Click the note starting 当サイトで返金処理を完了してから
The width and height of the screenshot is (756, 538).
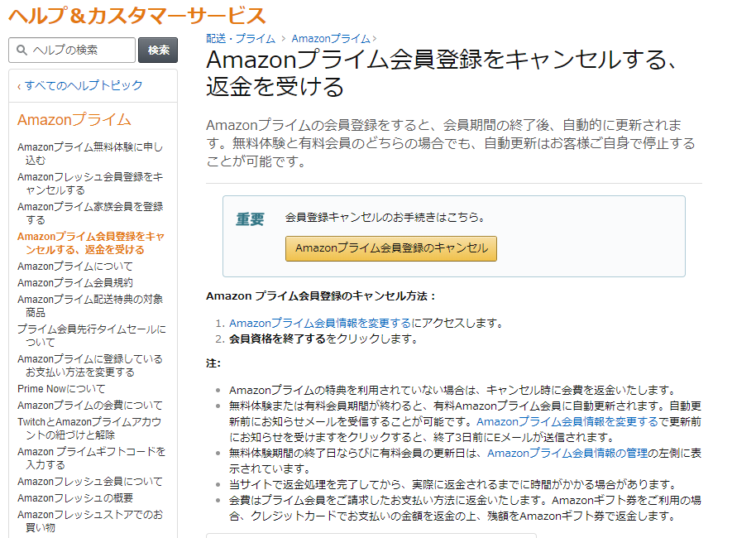[452, 484]
